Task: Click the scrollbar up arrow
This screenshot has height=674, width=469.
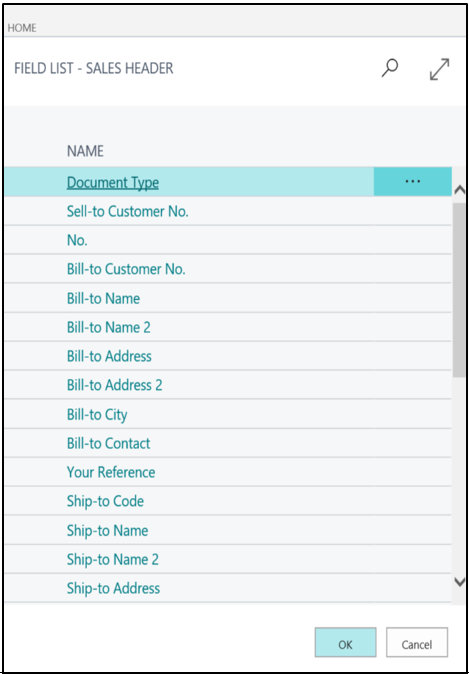Action: (x=460, y=189)
